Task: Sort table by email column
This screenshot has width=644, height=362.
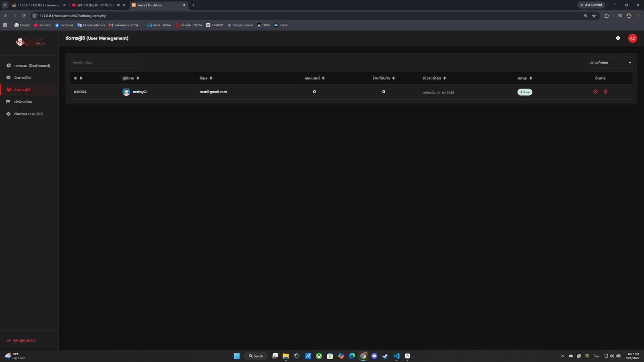Action: [206, 78]
